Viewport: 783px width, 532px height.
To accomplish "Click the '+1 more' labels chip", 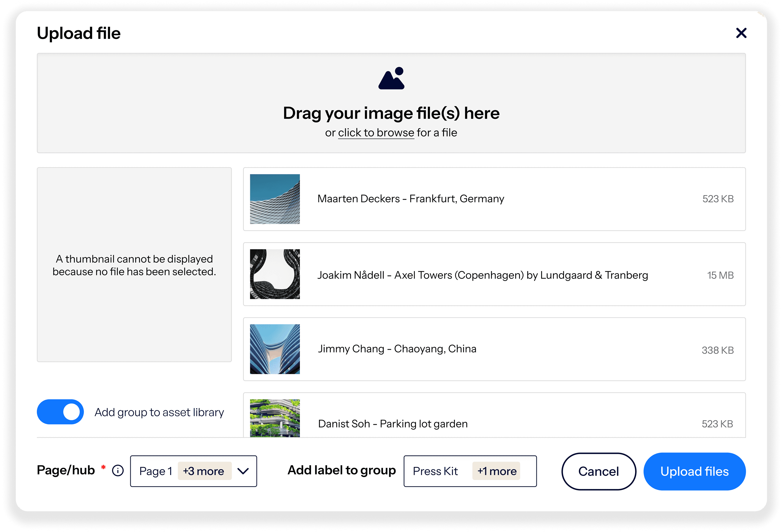I will 497,471.
